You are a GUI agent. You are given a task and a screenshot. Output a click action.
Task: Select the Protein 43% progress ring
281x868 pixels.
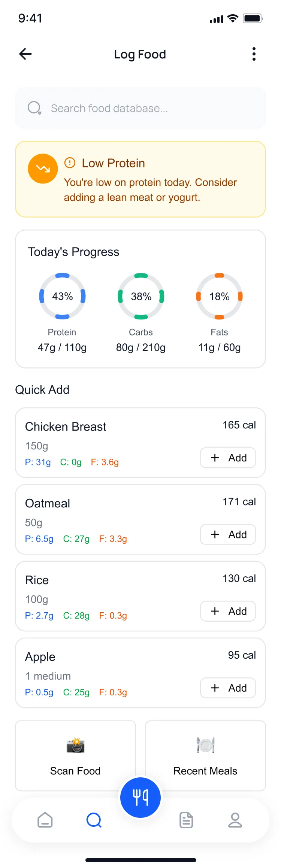coord(63,296)
